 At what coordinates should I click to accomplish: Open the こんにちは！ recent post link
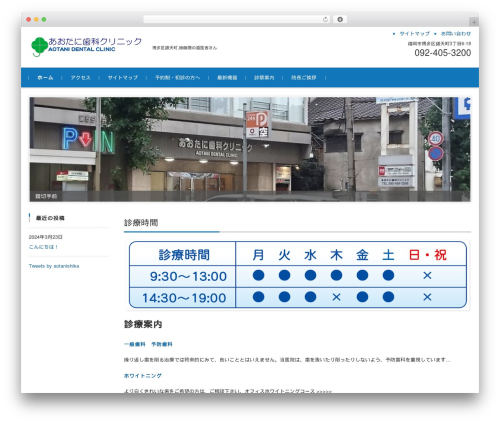[43, 247]
